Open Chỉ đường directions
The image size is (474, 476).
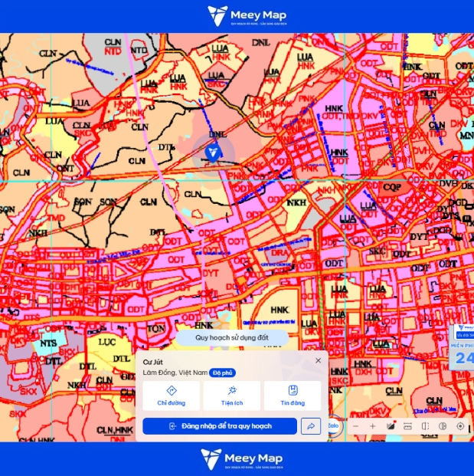pyautogui.click(x=171, y=396)
